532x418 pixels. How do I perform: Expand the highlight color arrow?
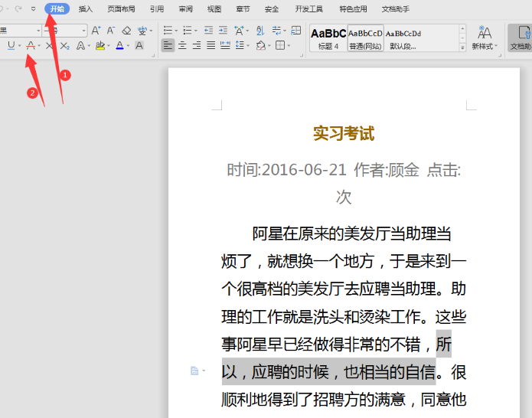pos(109,45)
